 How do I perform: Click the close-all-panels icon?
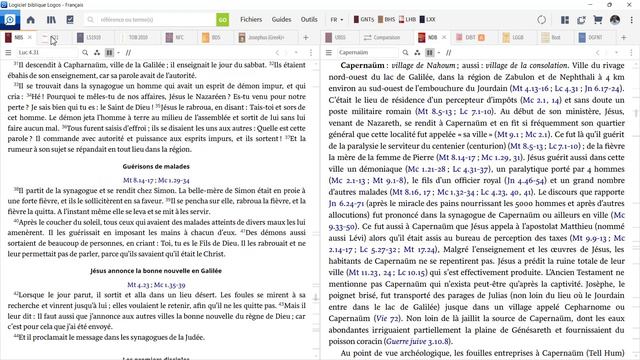[x=581, y=20]
